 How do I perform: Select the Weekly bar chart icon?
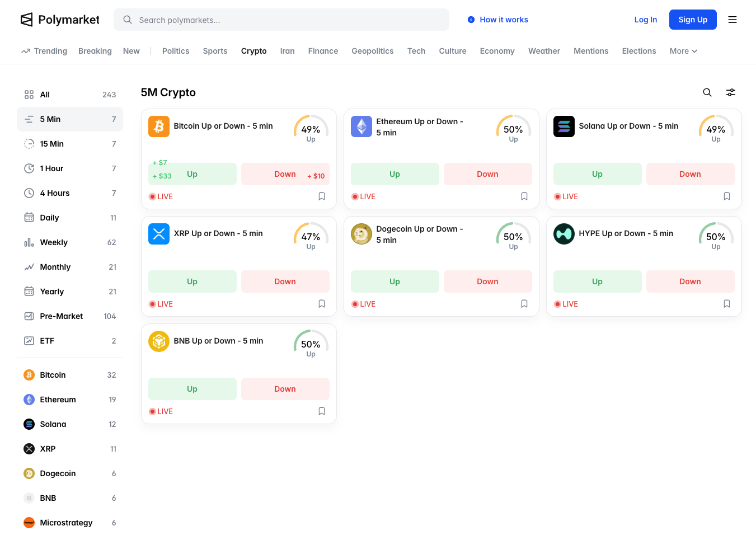(29, 242)
